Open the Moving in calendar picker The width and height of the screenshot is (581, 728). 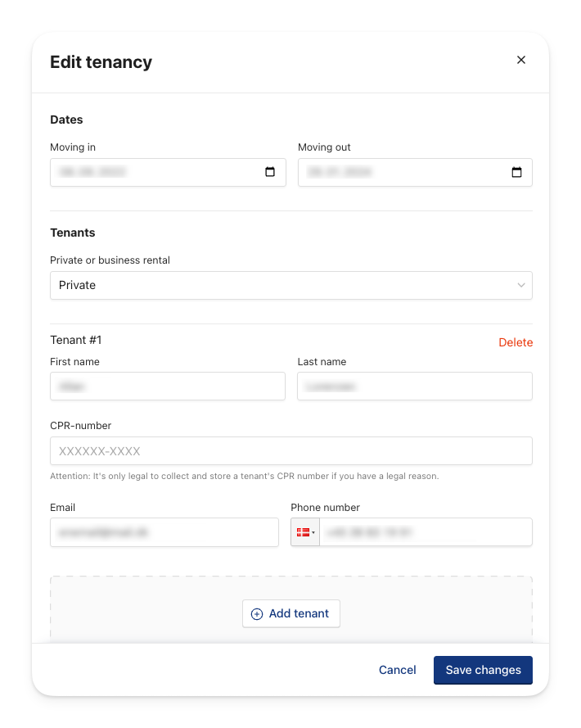270,172
